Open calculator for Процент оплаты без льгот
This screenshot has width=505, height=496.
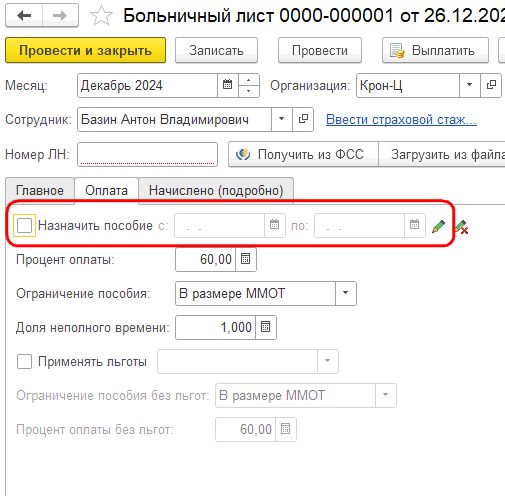click(x=286, y=429)
